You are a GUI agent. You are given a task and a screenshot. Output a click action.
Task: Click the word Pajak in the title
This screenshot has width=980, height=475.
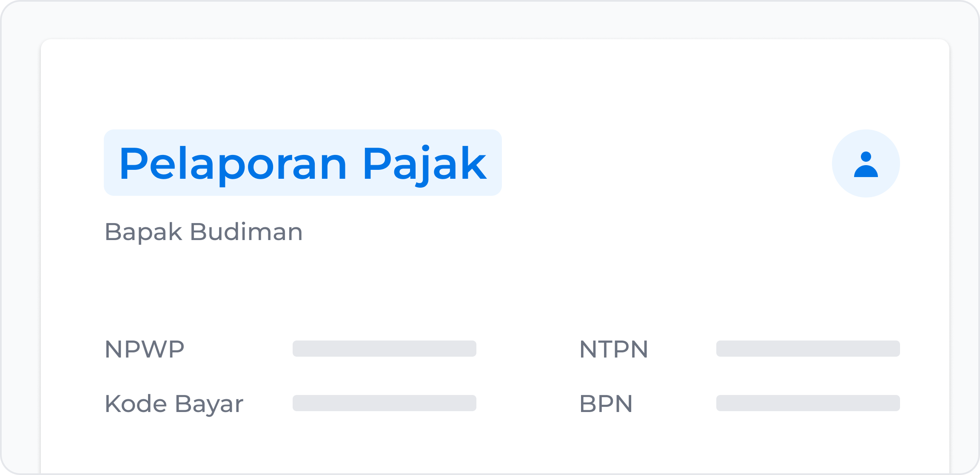pyautogui.click(x=424, y=165)
